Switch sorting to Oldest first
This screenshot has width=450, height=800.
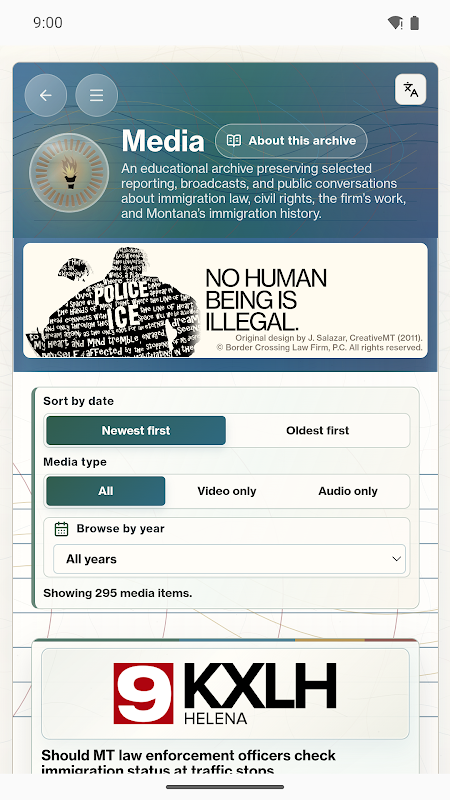tap(317, 431)
